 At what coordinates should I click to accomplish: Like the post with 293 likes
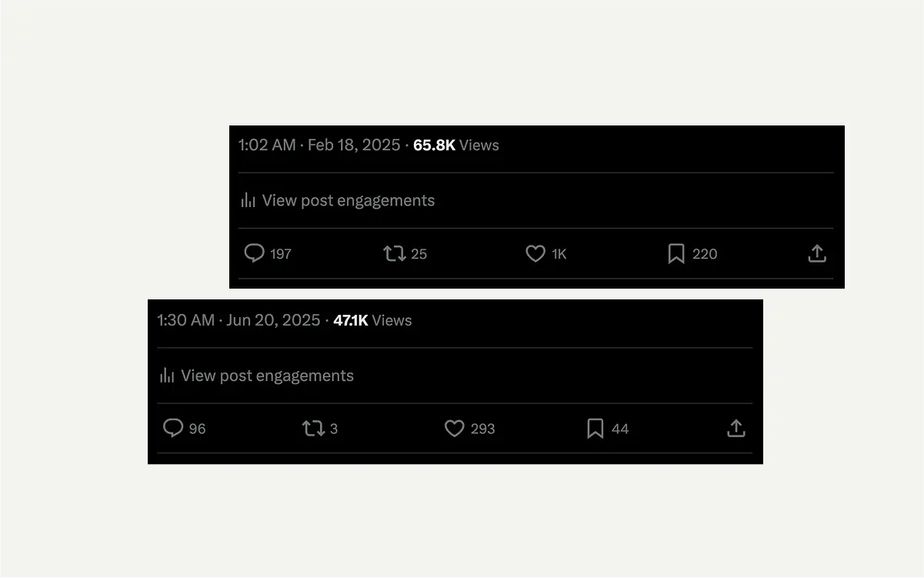pyautogui.click(x=455, y=428)
